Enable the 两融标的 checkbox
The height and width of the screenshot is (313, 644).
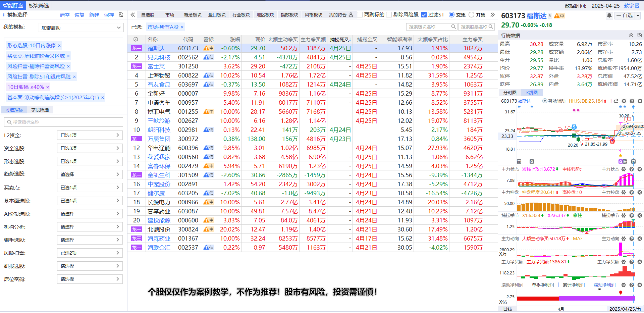360,15
